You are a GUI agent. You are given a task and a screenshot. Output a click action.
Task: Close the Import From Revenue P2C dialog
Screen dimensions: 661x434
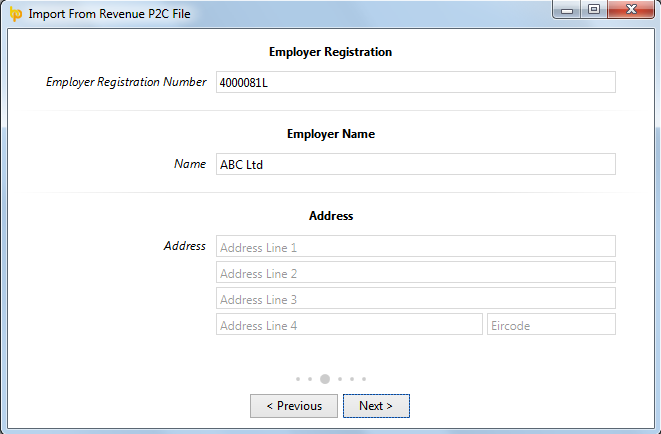(631, 10)
